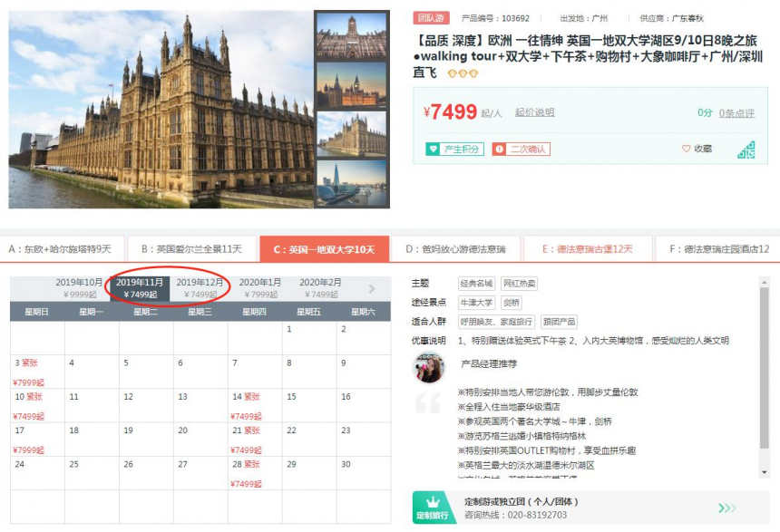The width and height of the screenshot is (780, 532).
Task: Click the 跟团产品 tag
Action: click(559, 322)
